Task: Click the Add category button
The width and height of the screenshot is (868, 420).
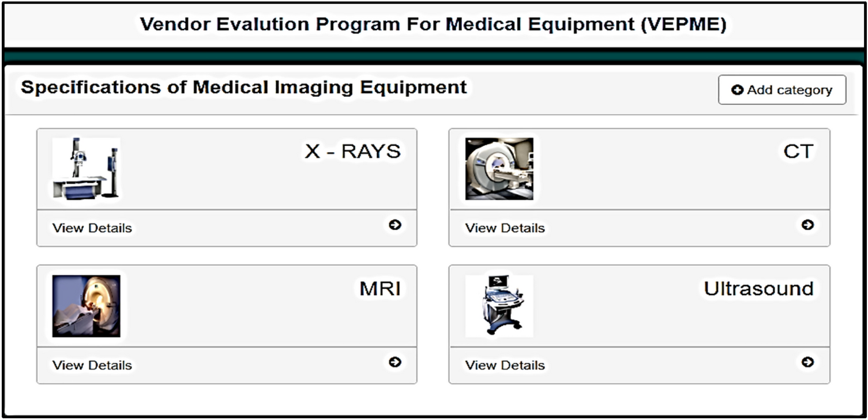Action: point(781,89)
